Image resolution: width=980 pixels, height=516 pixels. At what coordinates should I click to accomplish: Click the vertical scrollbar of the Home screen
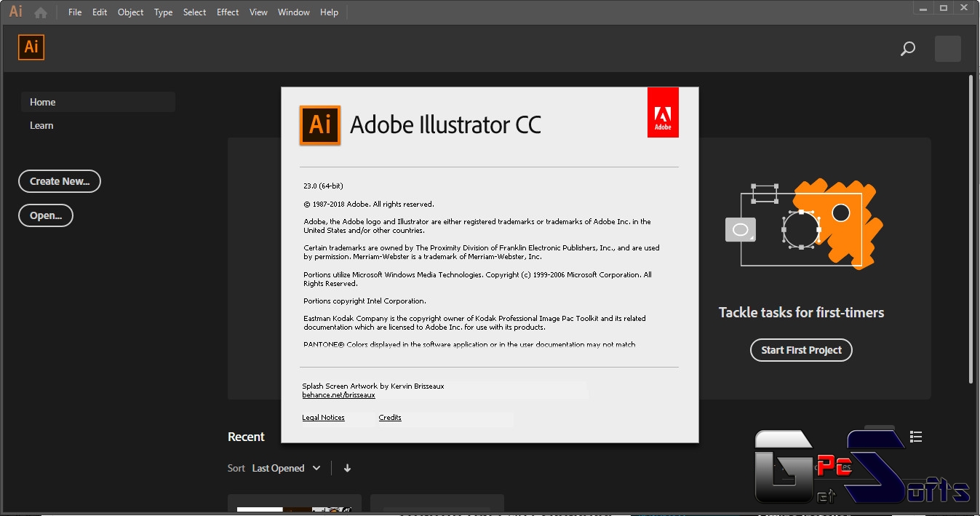pyautogui.click(x=971, y=229)
